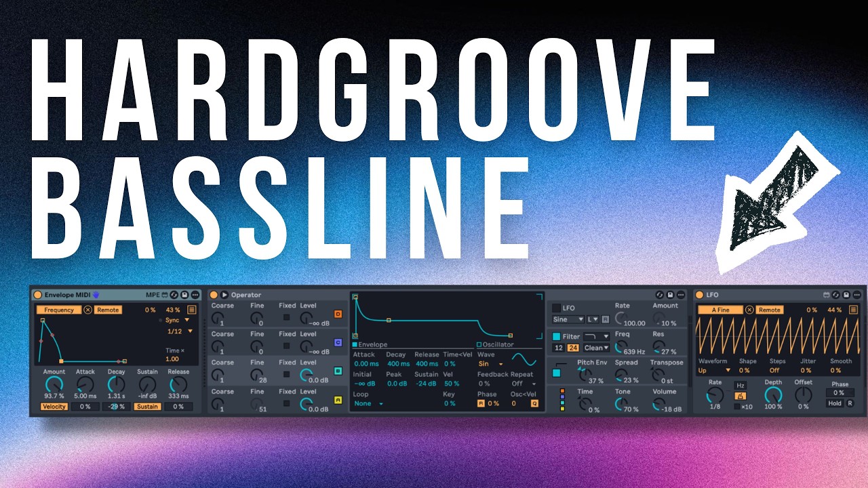Enable the ×10 rate multiplier checkbox in LFO
Screen dimensions: 868x488
pyautogui.click(x=737, y=407)
